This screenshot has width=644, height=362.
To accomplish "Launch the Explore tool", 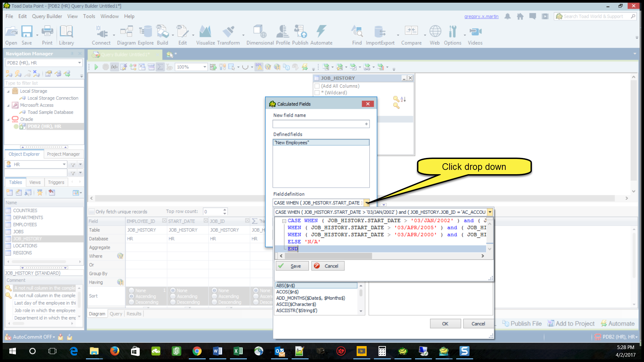I will click(146, 35).
